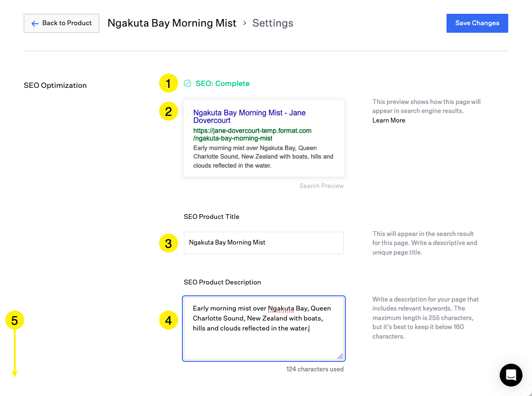Viewport: 532px width, 396px height.
Task: Click the Ngakuta Bay Morning Mist breadcrumb title
Action: tap(171, 23)
